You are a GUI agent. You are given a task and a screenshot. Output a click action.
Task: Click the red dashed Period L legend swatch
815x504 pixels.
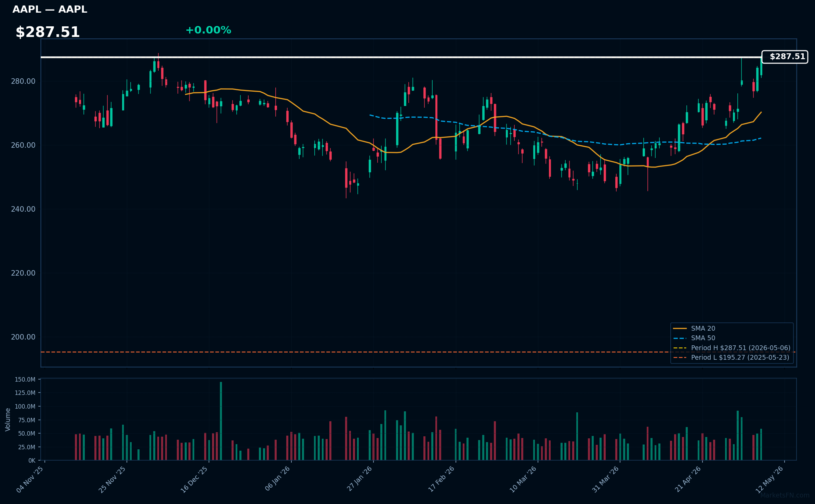tap(680, 358)
